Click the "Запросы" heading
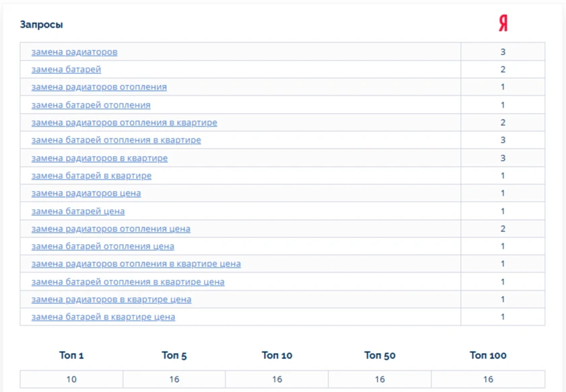Screen dimensions: 566x392 (x=42, y=24)
